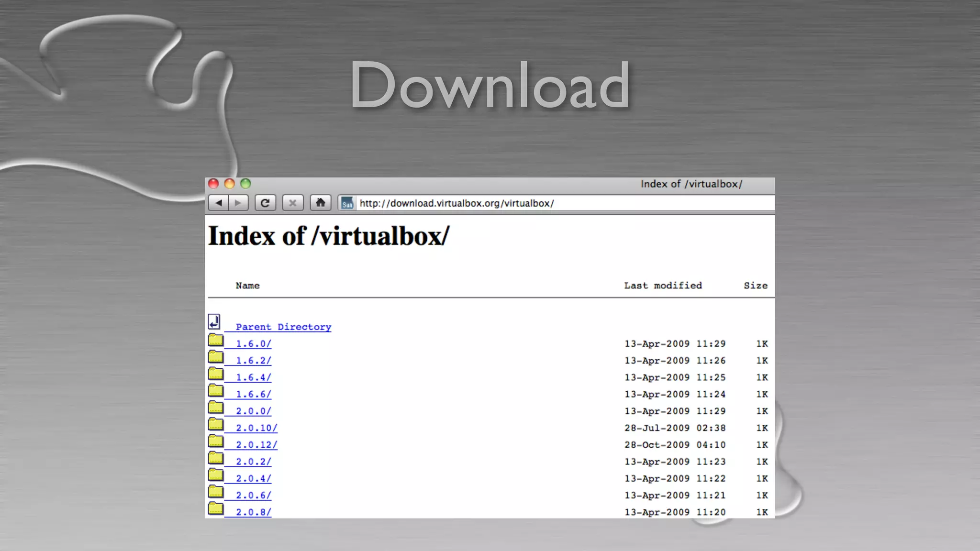Screen dimensions: 980x551
Task: Open the 2.0.6/ directory link
Action: (x=254, y=496)
